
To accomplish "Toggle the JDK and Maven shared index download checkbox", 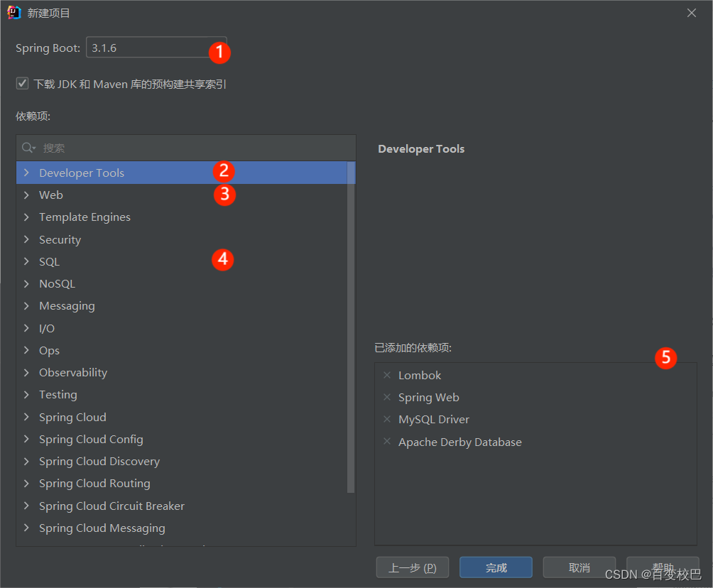I will coord(22,84).
